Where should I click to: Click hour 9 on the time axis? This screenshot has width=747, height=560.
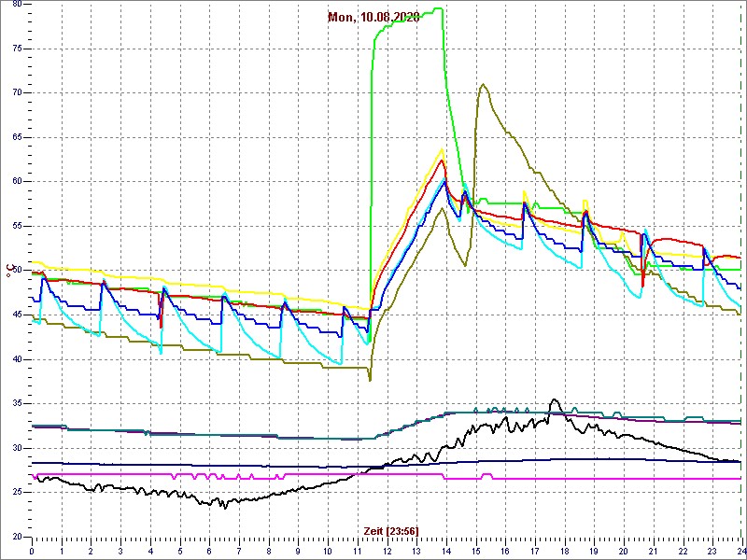tap(298, 551)
